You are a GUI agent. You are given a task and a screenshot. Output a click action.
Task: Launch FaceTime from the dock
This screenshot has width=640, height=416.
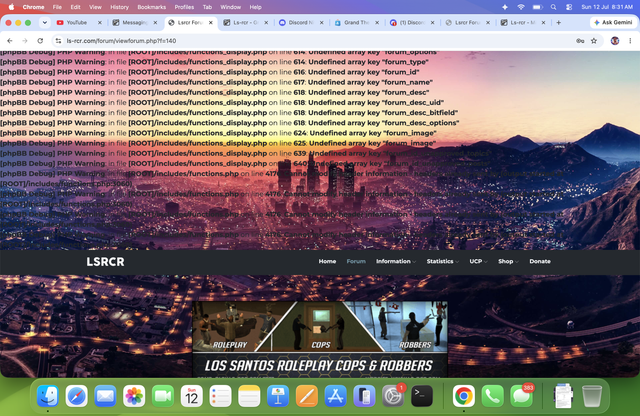(163, 396)
